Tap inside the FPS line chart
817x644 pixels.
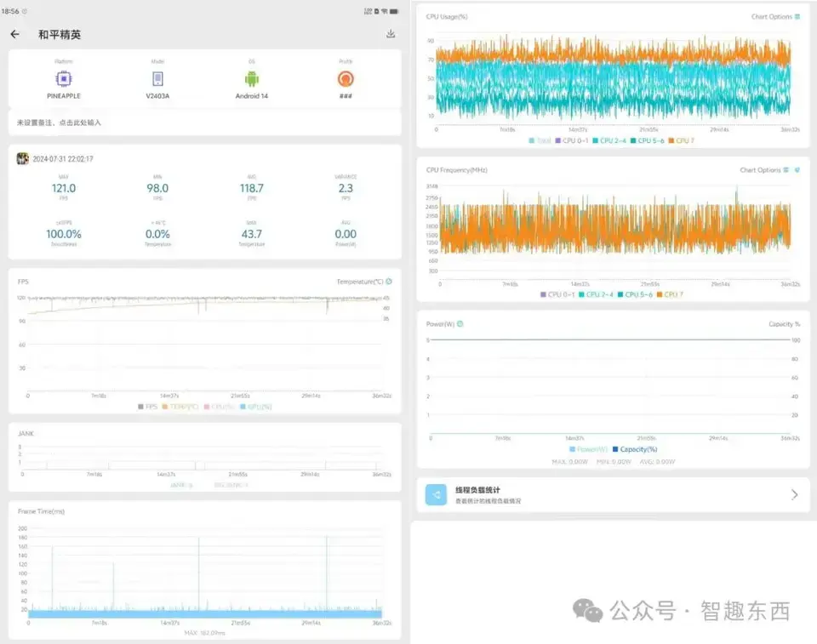click(205, 344)
